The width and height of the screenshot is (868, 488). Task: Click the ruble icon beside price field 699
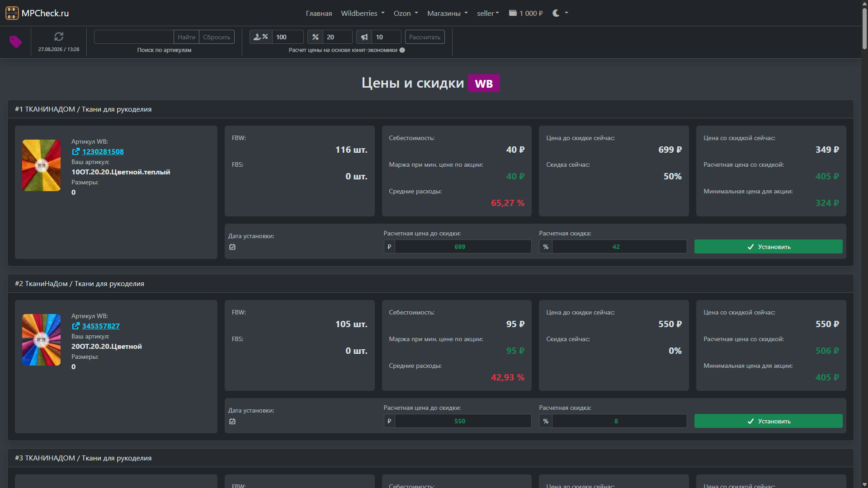[x=389, y=247]
